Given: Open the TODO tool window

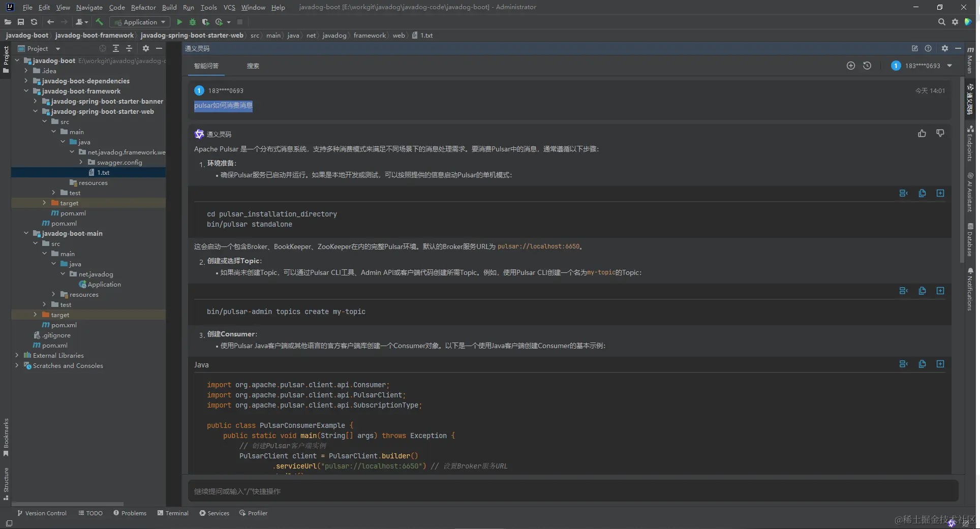Looking at the screenshot, I should click(x=90, y=513).
